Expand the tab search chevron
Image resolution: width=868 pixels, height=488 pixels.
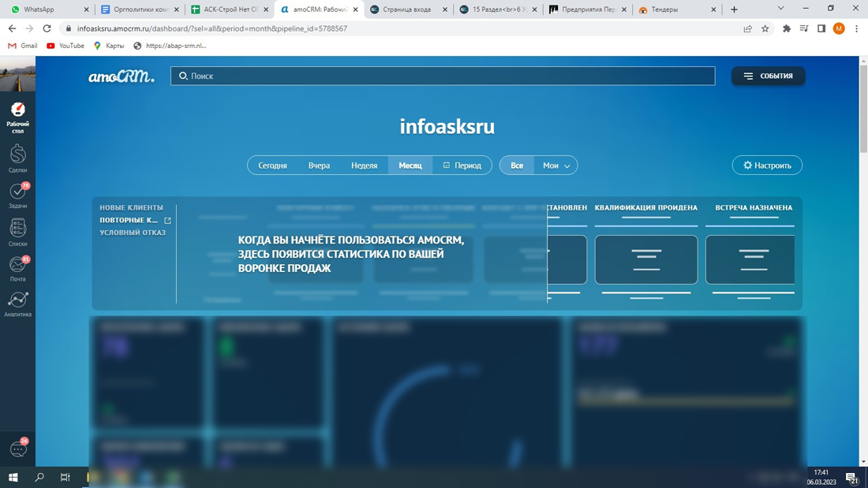pyautogui.click(x=780, y=9)
